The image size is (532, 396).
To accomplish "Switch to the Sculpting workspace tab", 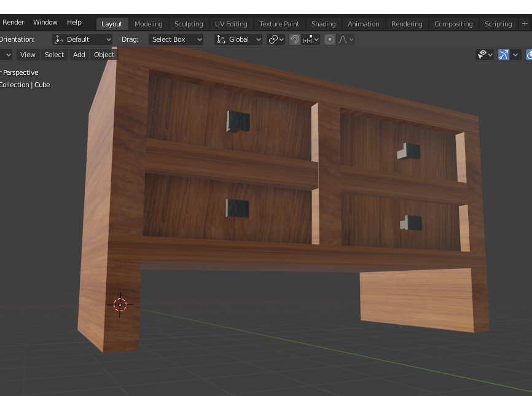I will click(189, 24).
